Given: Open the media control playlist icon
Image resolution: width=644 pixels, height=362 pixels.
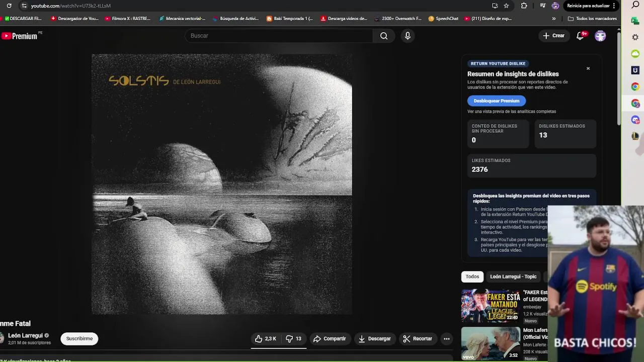Looking at the screenshot, I should tap(542, 6).
